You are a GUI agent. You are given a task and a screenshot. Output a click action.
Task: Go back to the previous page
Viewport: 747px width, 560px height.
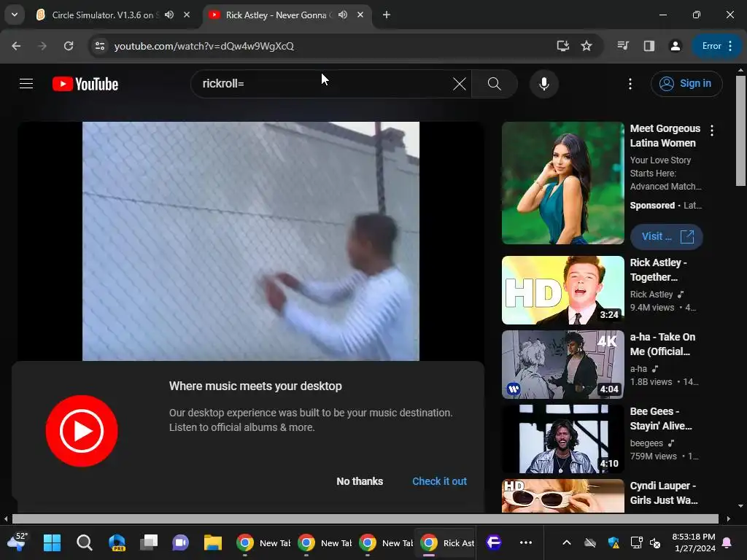(x=16, y=46)
